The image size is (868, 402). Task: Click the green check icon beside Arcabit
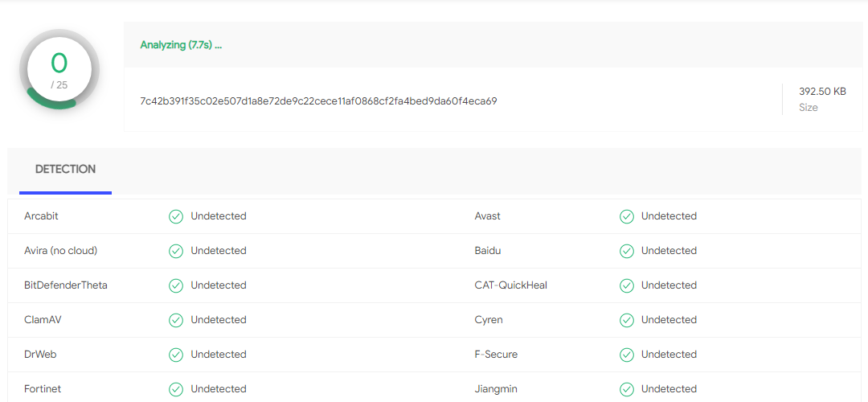[176, 216]
